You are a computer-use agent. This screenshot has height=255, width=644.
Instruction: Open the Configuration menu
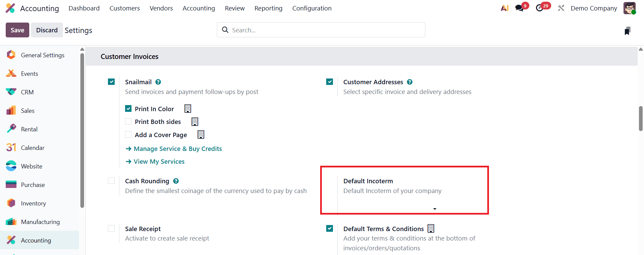tap(312, 8)
